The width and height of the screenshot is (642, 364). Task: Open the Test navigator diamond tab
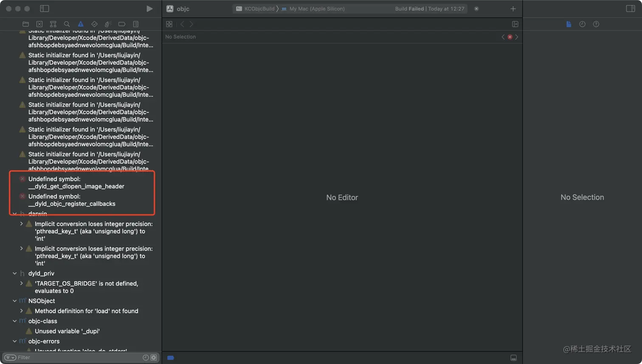coord(94,24)
